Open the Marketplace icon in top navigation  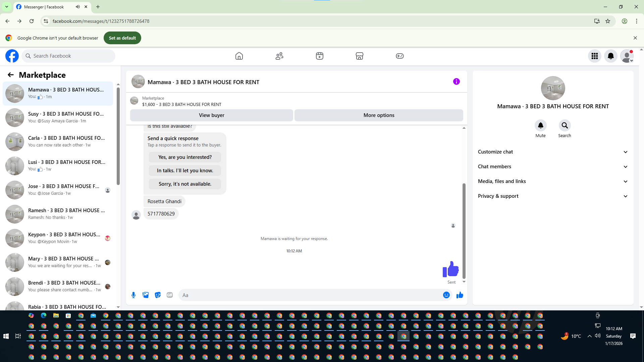359,56
